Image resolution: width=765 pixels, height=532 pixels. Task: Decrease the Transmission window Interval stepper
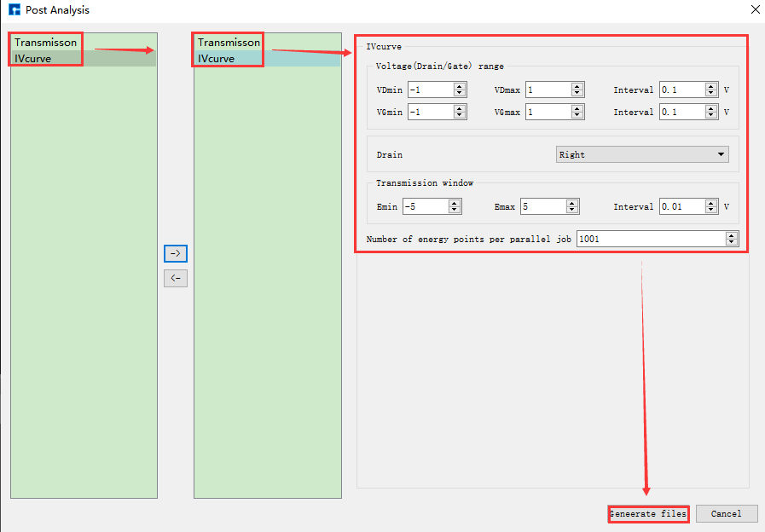click(711, 210)
